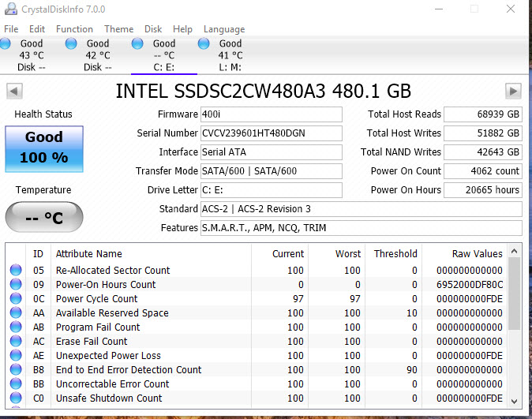Click the status orb beside Erase Fail Count
Viewport: 532px width, 419px height.
tap(16, 342)
